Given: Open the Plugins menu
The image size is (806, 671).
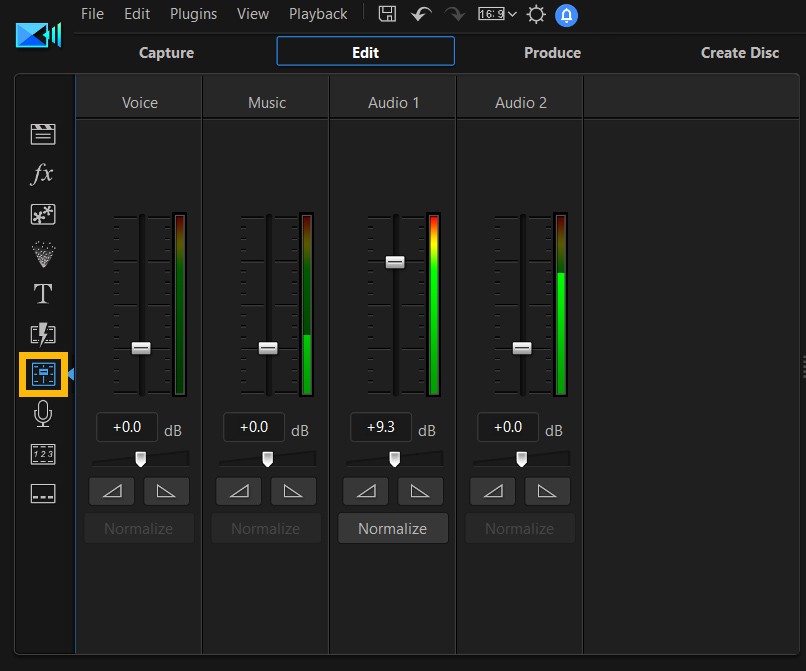Looking at the screenshot, I should click(x=194, y=14).
